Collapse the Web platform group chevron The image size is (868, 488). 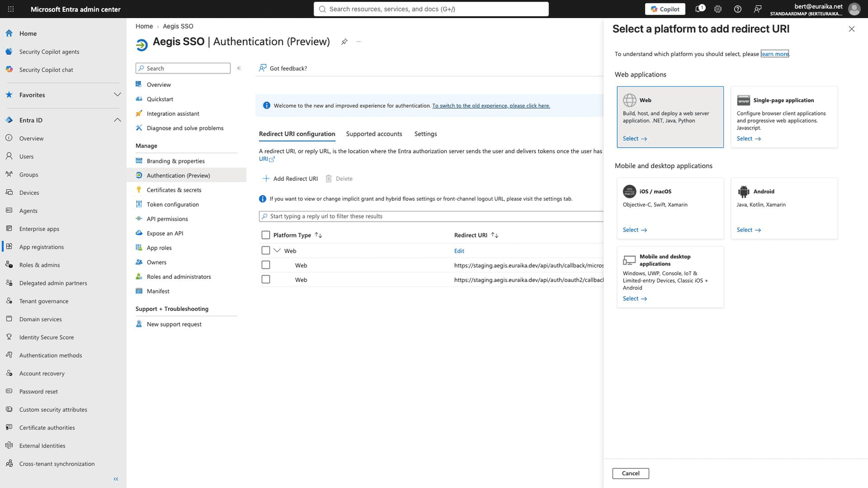[x=277, y=251]
